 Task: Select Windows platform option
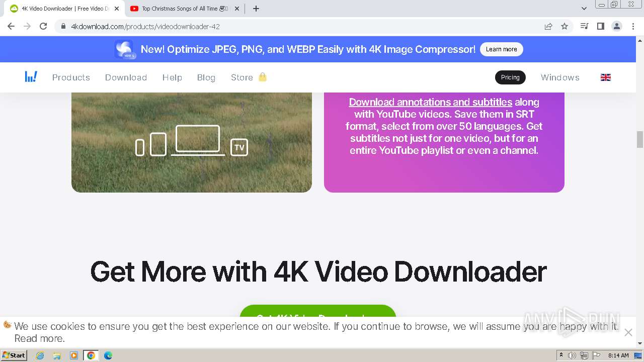pos(560,77)
